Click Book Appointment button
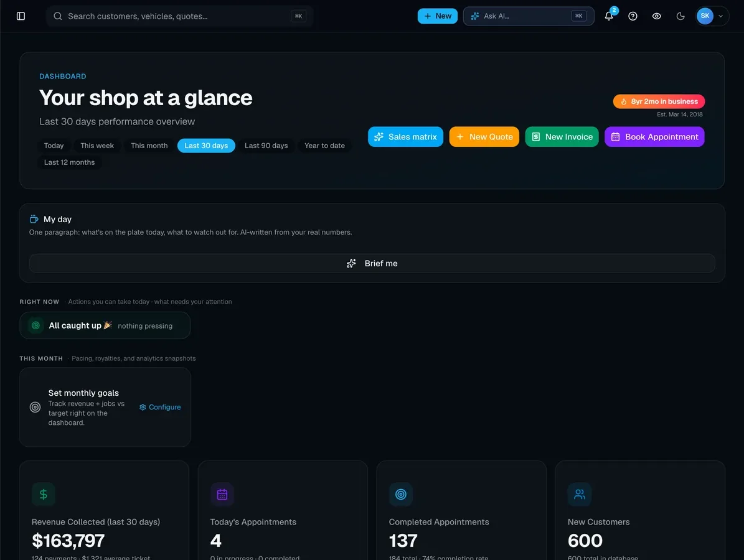The width and height of the screenshot is (744, 560). (654, 136)
